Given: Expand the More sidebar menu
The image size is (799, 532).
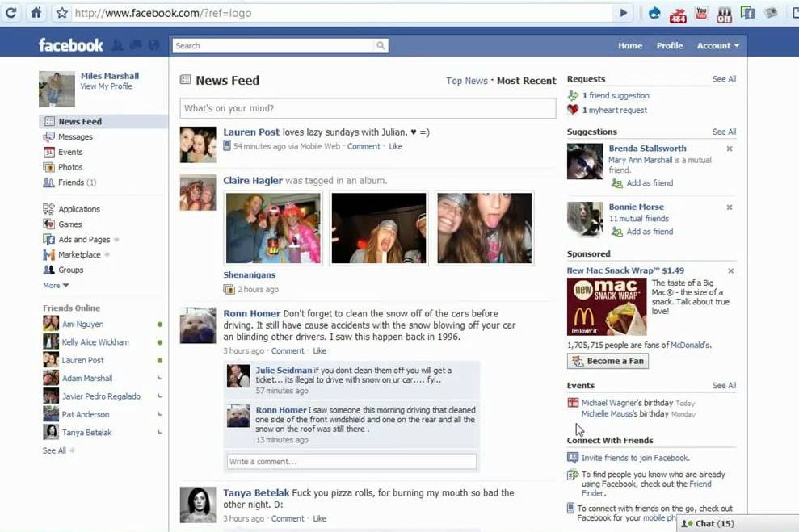Looking at the screenshot, I should (x=56, y=286).
